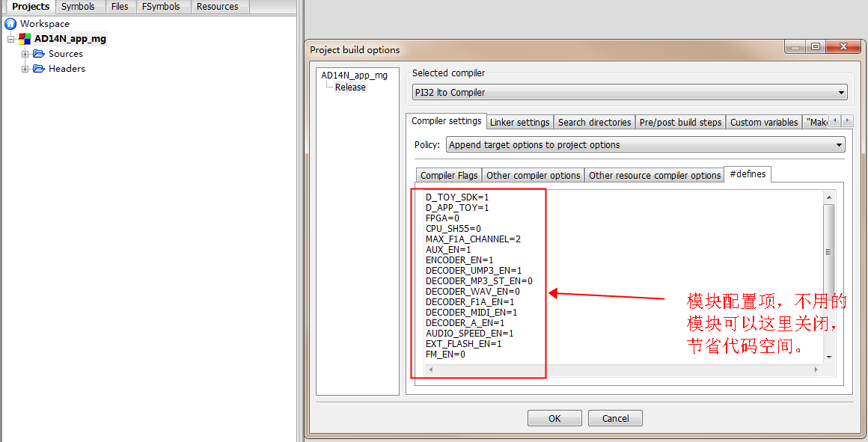Click the defines list scroll-up arrow
This screenshot has width=868, height=442.
828,197
